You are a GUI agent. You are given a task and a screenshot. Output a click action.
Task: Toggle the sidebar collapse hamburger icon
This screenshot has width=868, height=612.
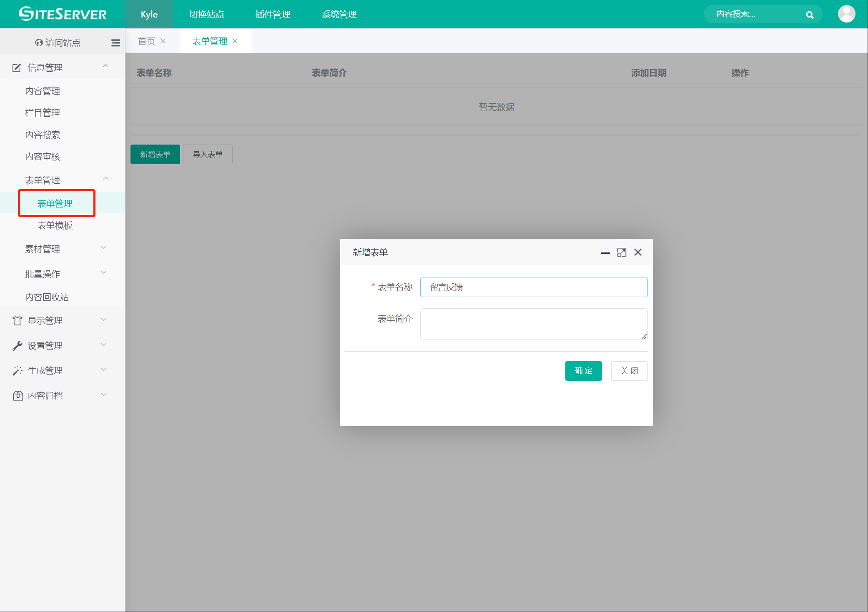pyautogui.click(x=115, y=42)
